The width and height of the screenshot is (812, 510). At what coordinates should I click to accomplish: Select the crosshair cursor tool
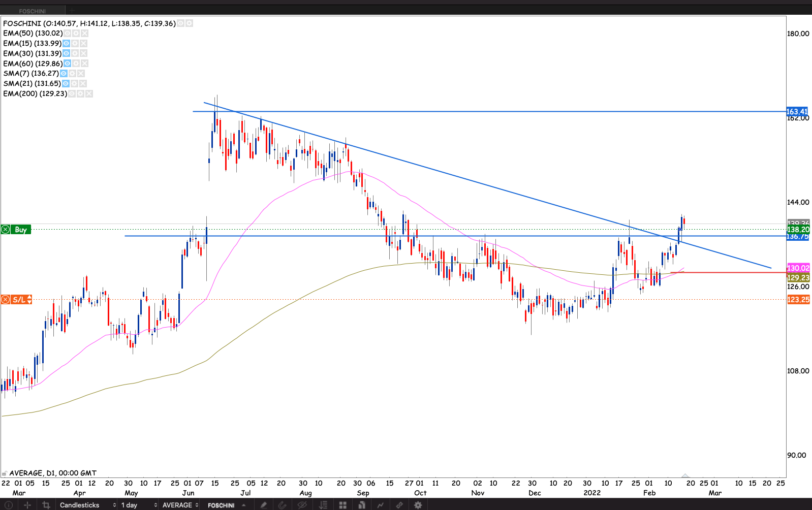27,505
